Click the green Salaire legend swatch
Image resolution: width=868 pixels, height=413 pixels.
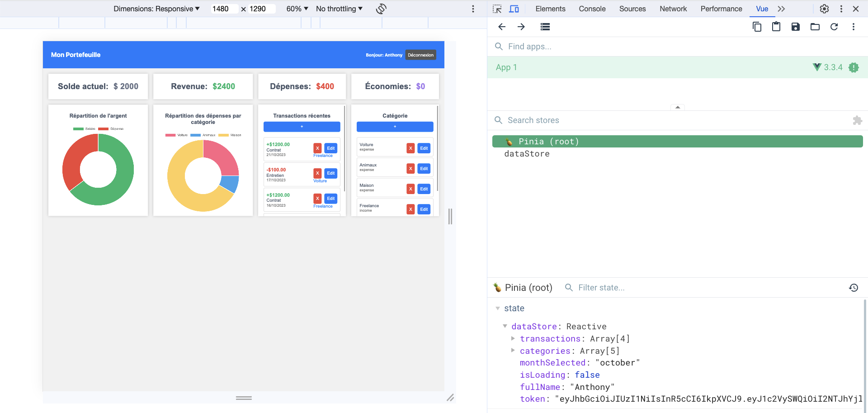pos(78,129)
